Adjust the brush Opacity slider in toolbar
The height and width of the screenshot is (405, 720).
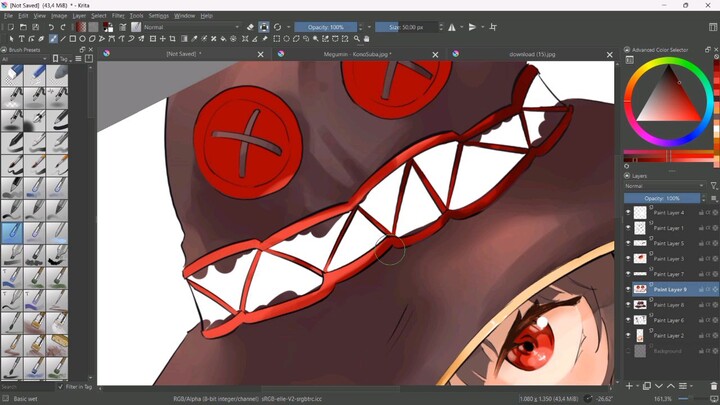(326, 27)
